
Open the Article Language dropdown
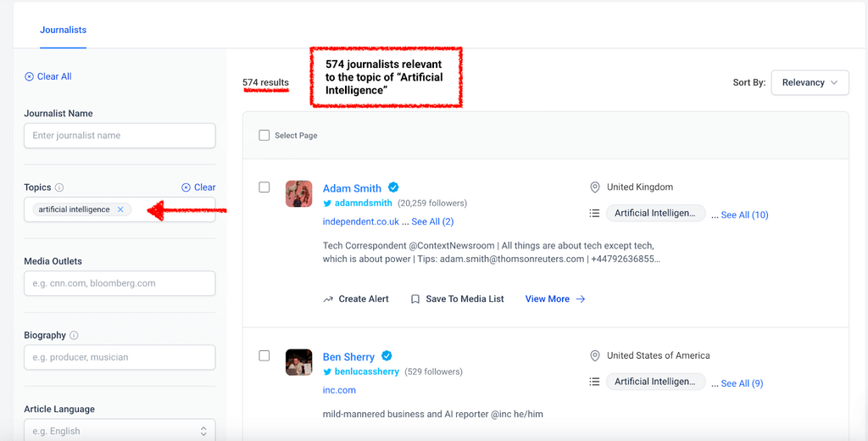pyautogui.click(x=120, y=431)
